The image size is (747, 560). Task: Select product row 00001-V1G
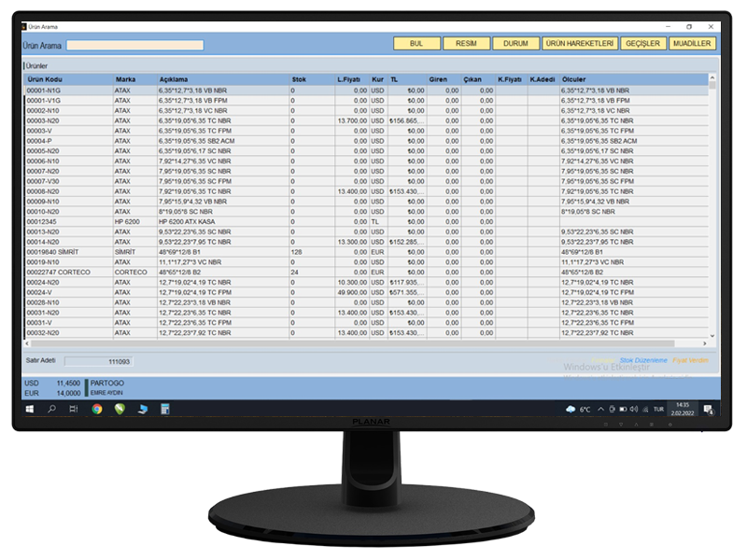(366, 101)
